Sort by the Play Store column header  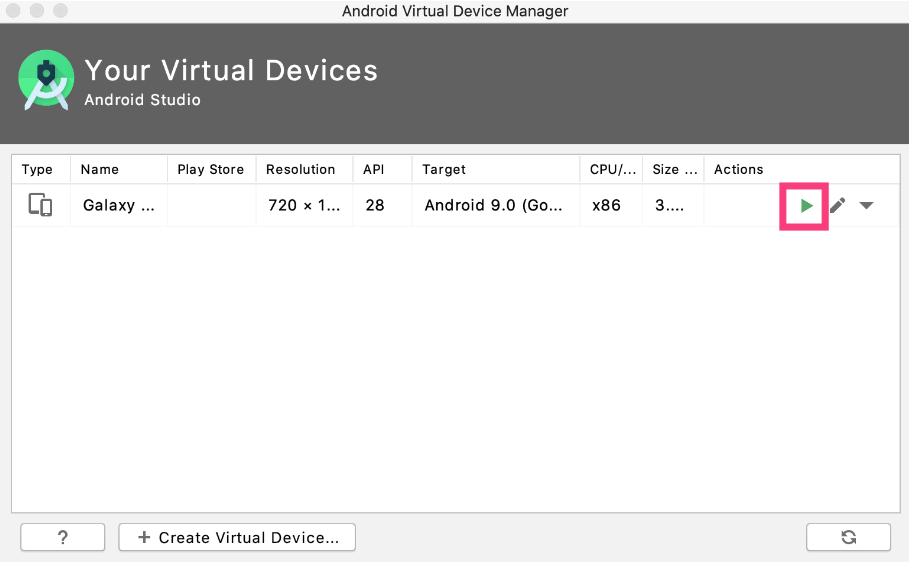[211, 170]
